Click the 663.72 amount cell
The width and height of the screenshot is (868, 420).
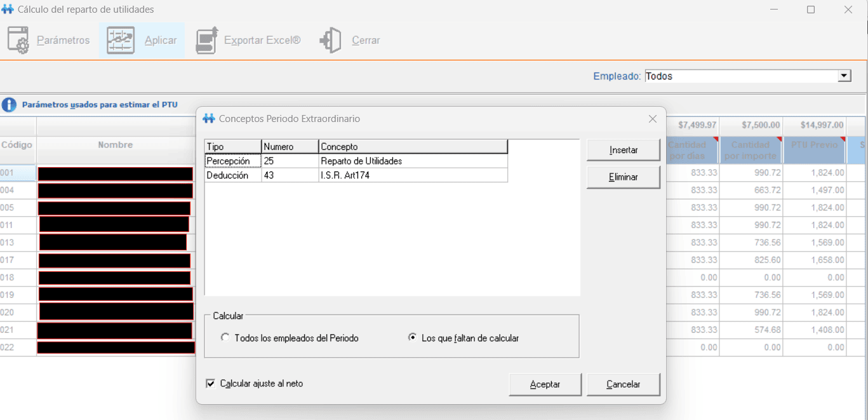(x=751, y=190)
